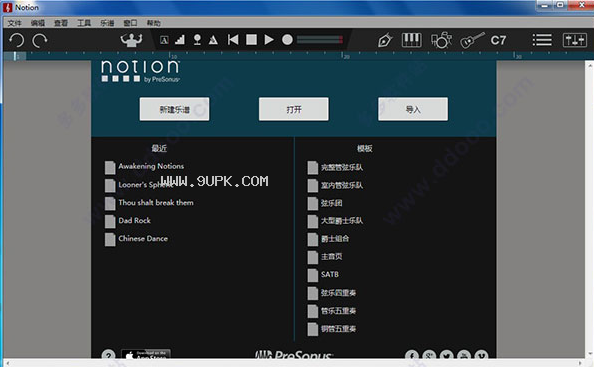Open the guitar fretboard icon
The width and height of the screenshot is (594, 367).
[x=472, y=40]
